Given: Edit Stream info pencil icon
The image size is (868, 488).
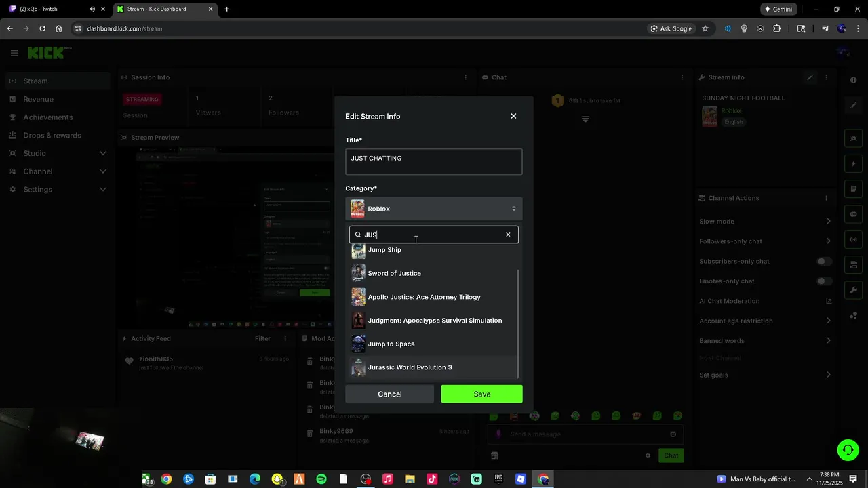Looking at the screenshot, I should [x=810, y=77].
